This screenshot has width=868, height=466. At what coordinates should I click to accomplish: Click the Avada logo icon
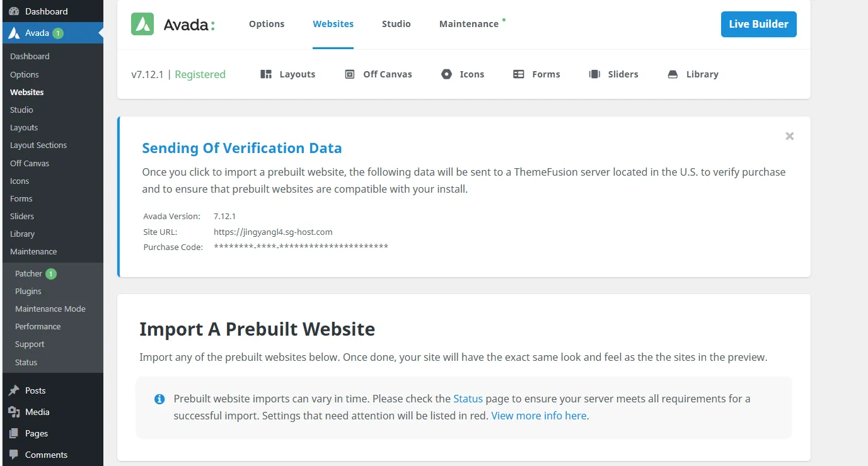pyautogui.click(x=142, y=24)
